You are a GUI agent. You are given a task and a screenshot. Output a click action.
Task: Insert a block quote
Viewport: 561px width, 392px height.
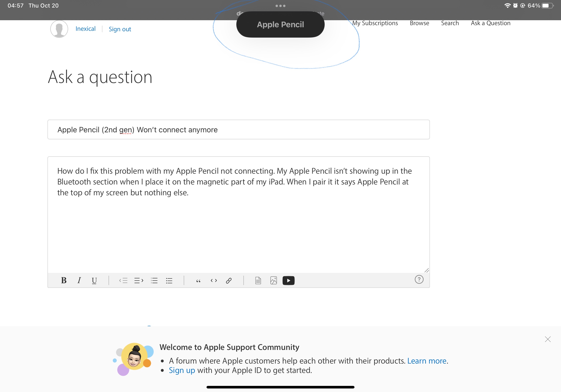click(198, 281)
